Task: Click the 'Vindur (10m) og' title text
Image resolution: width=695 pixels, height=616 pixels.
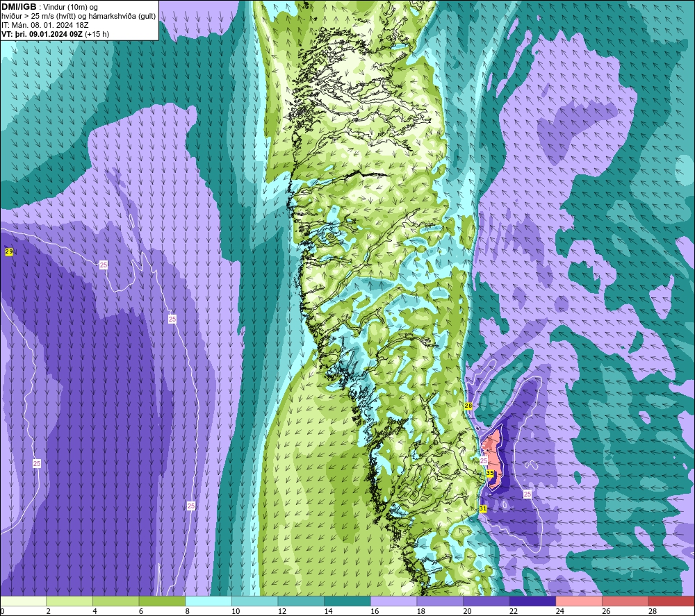Action: click(x=70, y=8)
